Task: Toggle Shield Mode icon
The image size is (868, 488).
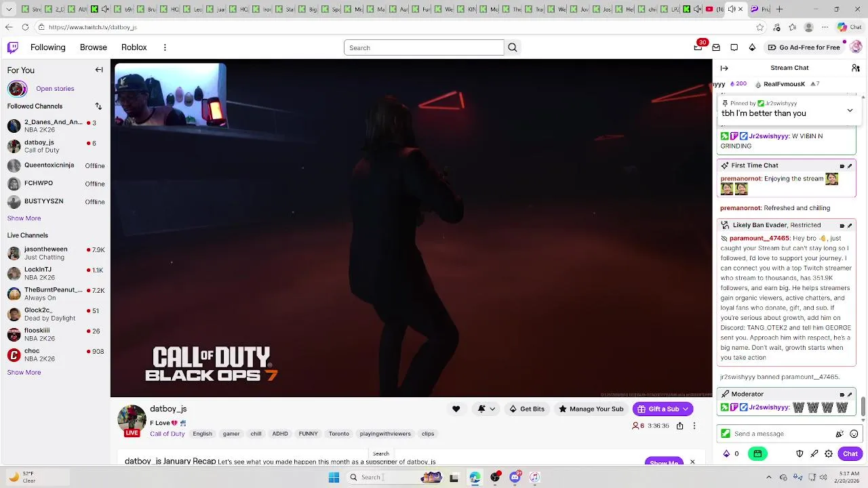Action: point(800,453)
